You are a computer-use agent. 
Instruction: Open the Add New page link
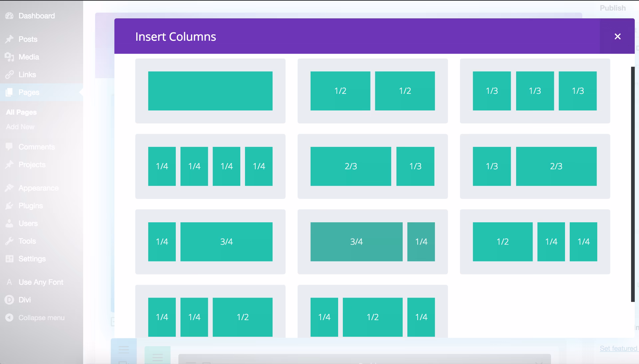pos(20,127)
